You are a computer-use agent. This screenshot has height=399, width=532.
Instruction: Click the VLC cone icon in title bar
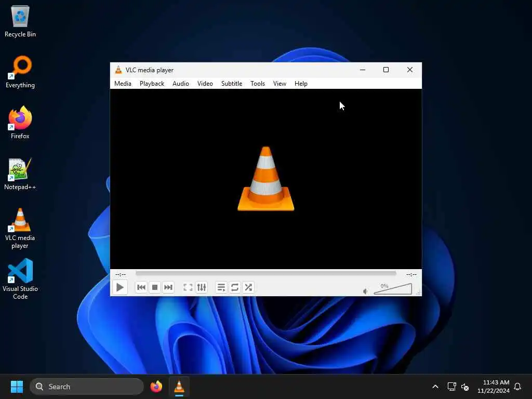click(x=118, y=70)
